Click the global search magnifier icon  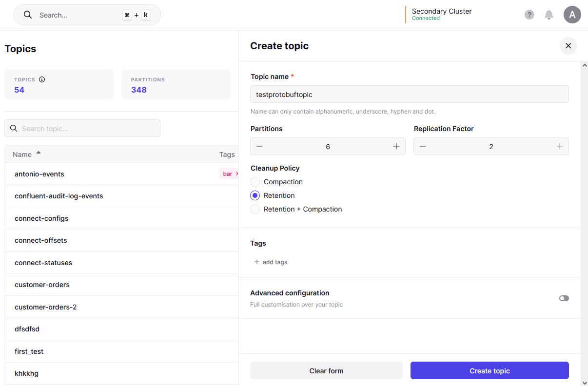click(28, 15)
